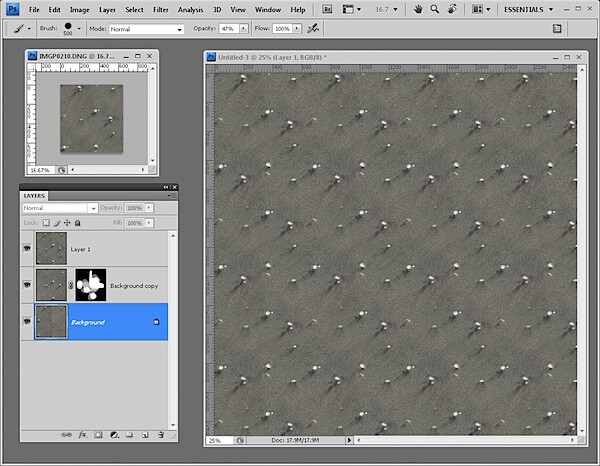Open the Layer menu
The image size is (600, 466).
click(107, 10)
